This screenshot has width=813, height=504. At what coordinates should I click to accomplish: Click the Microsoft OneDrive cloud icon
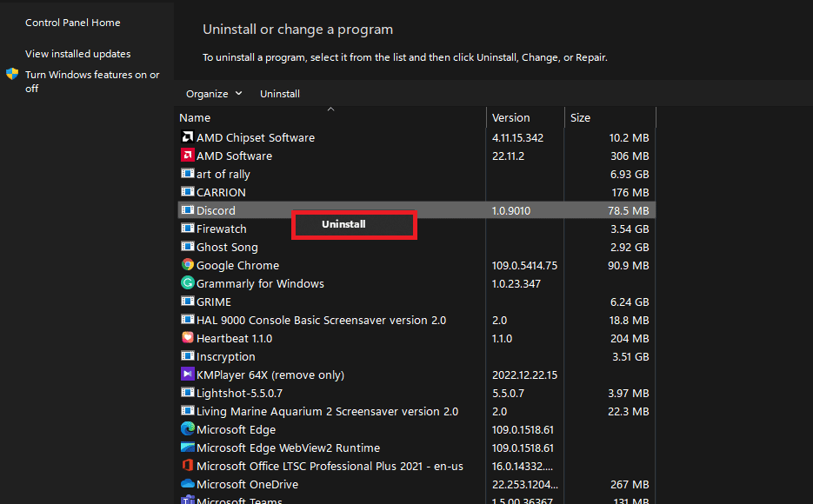pos(187,483)
